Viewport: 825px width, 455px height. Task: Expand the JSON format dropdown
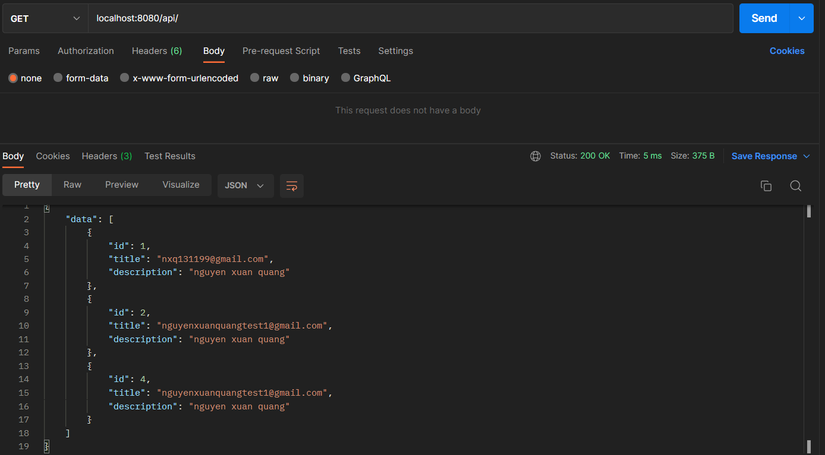(x=245, y=185)
